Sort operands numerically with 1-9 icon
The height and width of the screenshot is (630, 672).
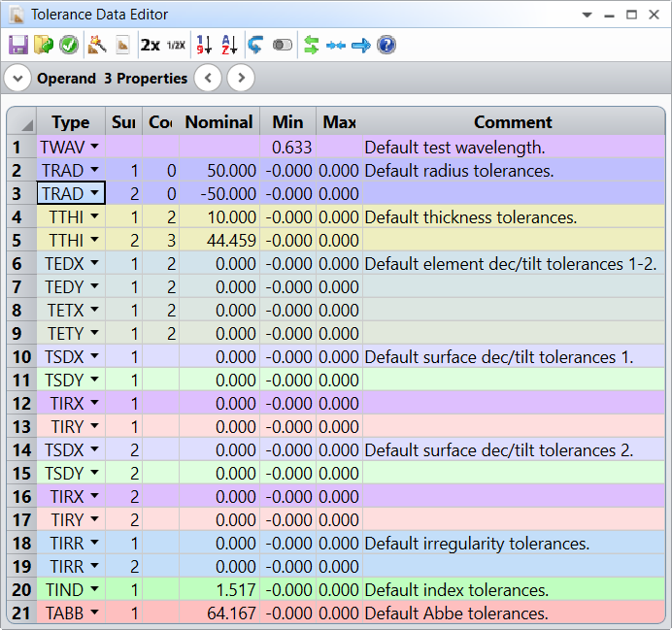204,45
